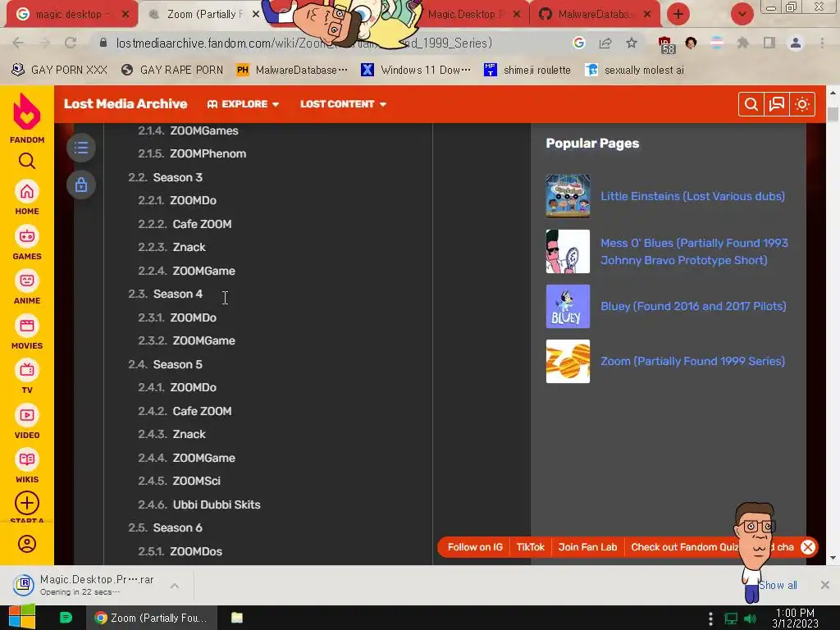Open Bluey (Found 2016 and 2017 Pilots) link
The height and width of the screenshot is (630, 840).
pos(693,306)
